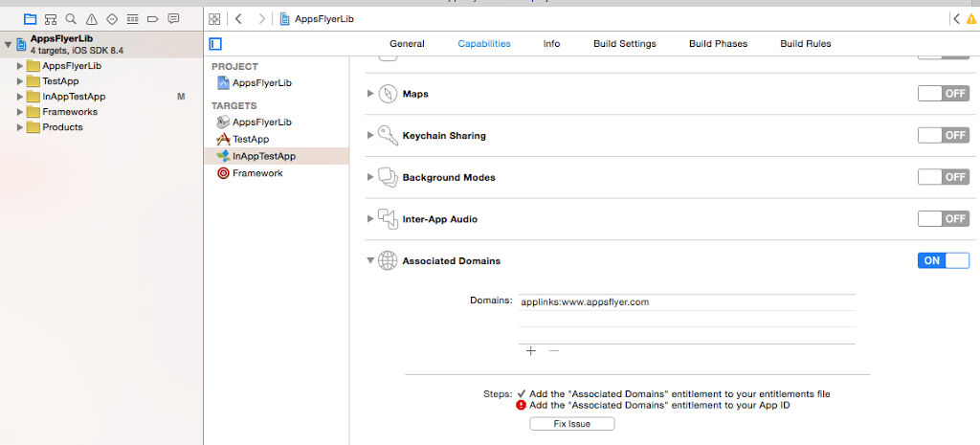Screen dimensions: 980x445
Task: Switch to the Info tab
Action: (x=551, y=44)
